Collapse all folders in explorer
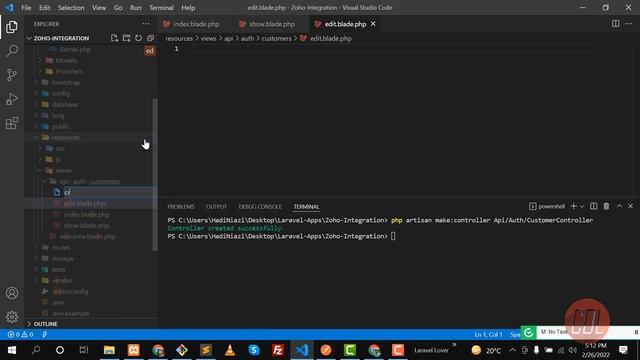This screenshot has height=360, width=640. pyautogui.click(x=151, y=38)
